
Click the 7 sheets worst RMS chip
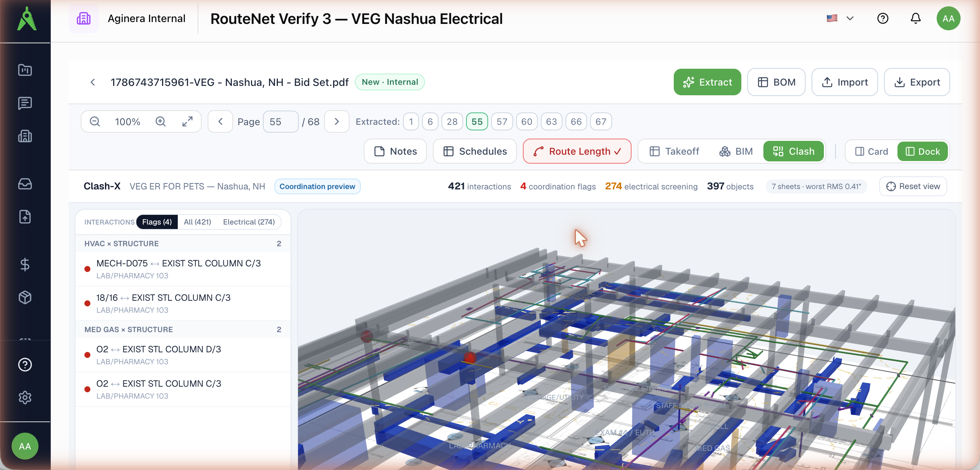tap(816, 186)
